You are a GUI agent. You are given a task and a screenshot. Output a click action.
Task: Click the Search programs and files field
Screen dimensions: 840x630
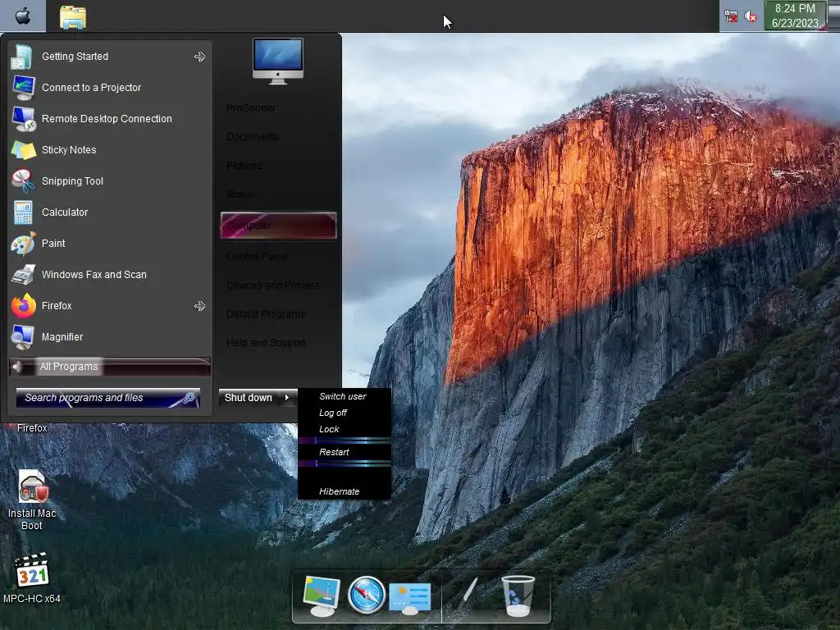click(x=107, y=398)
